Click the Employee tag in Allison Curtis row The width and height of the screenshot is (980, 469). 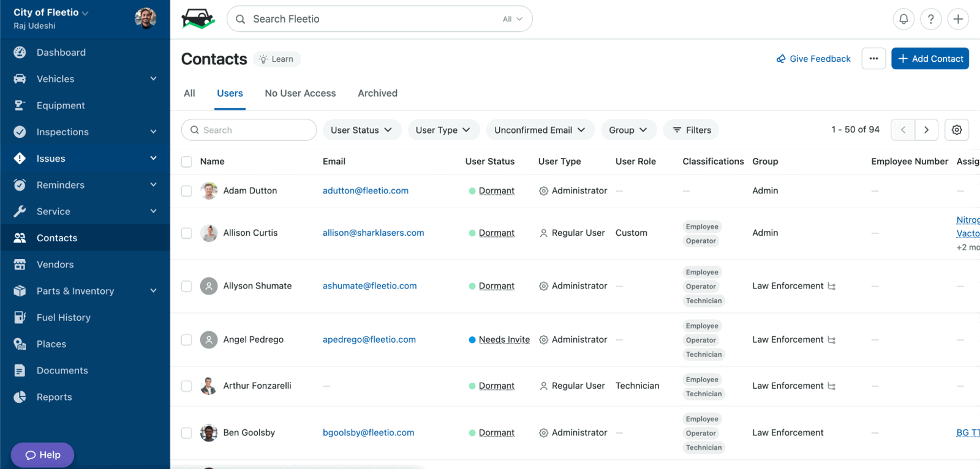point(702,227)
